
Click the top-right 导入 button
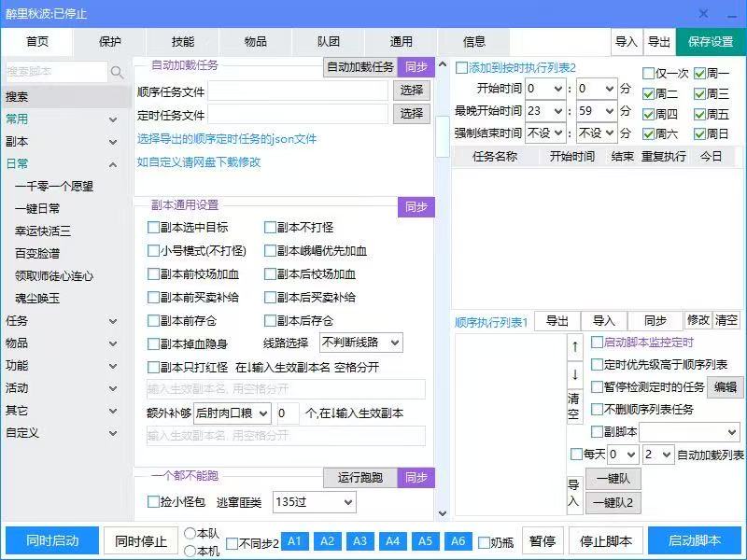626,42
